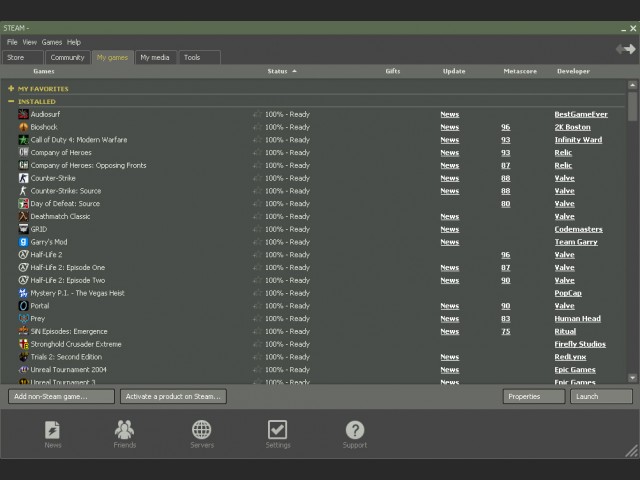Toggle favorite star for Portal
The width and height of the screenshot is (640, 480).
(x=257, y=306)
